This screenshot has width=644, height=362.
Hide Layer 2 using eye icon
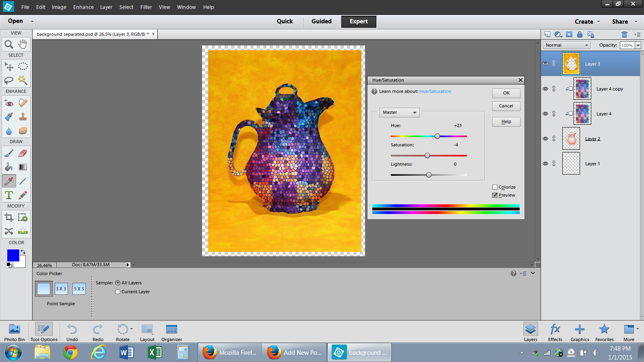tap(545, 139)
